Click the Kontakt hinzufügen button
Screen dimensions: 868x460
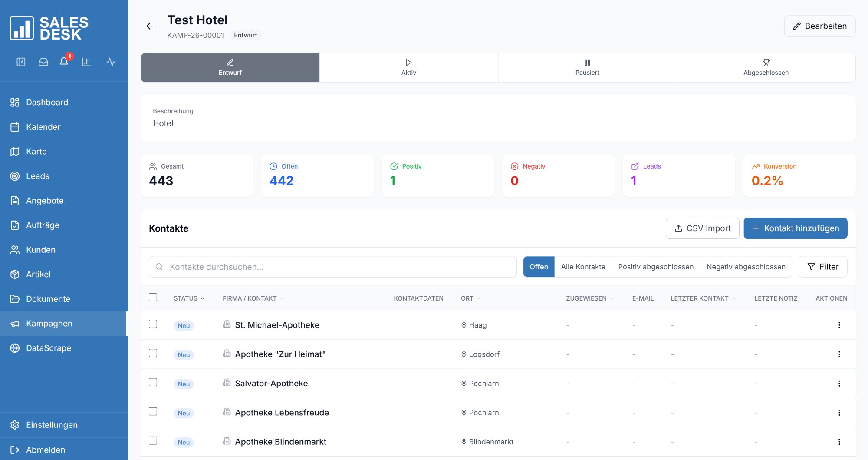click(x=796, y=228)
